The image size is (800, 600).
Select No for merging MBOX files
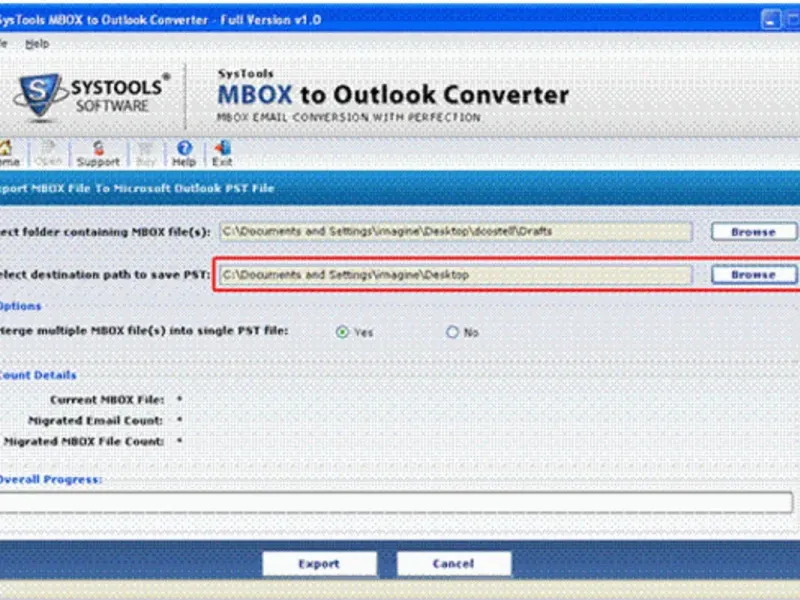tap(452, 332)
